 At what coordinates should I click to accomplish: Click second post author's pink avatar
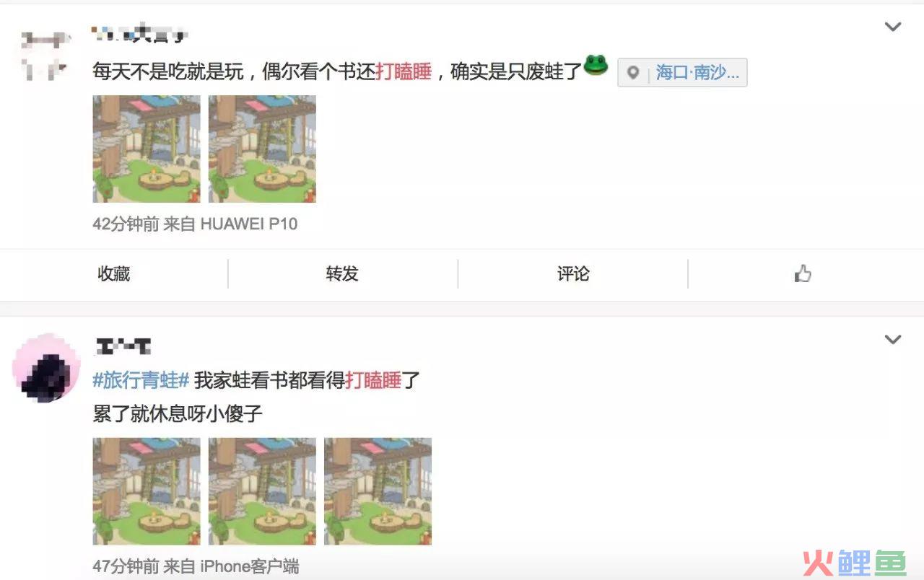pos(45,367)
